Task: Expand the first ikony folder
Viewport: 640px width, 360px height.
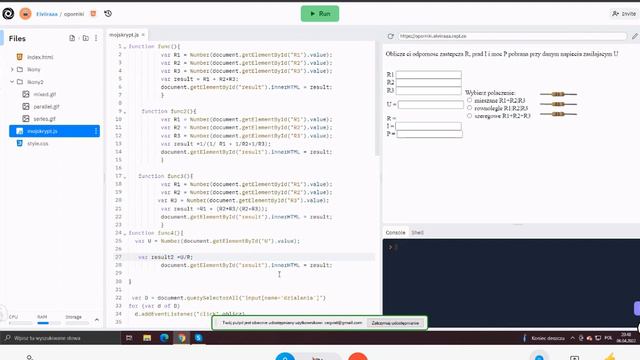Action: point(12,69)
